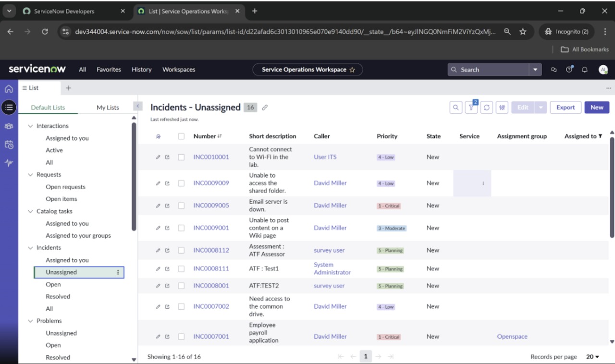Click the plus to add new tab

[x=68, y=88]
